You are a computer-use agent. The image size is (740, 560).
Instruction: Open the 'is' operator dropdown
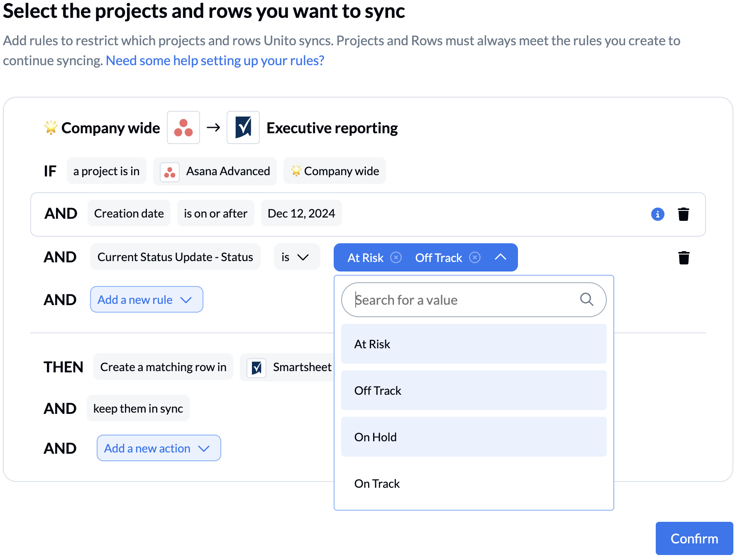pyautogui.click(x=297, y=257)
